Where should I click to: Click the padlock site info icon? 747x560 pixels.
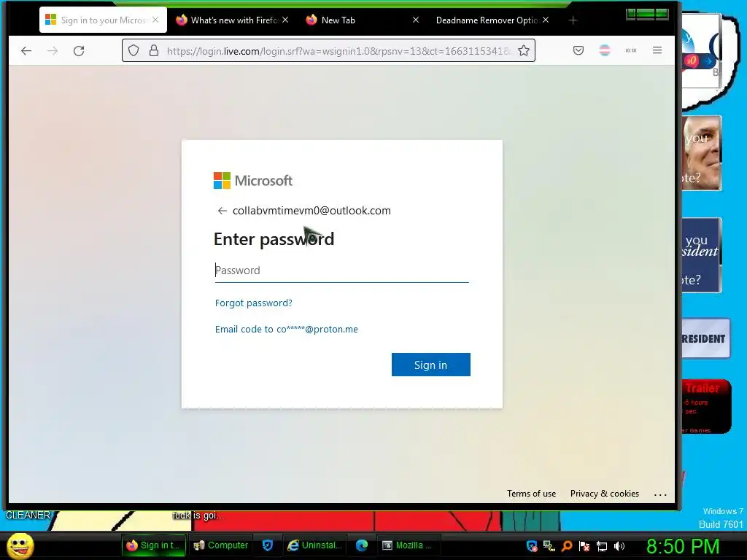154,50
